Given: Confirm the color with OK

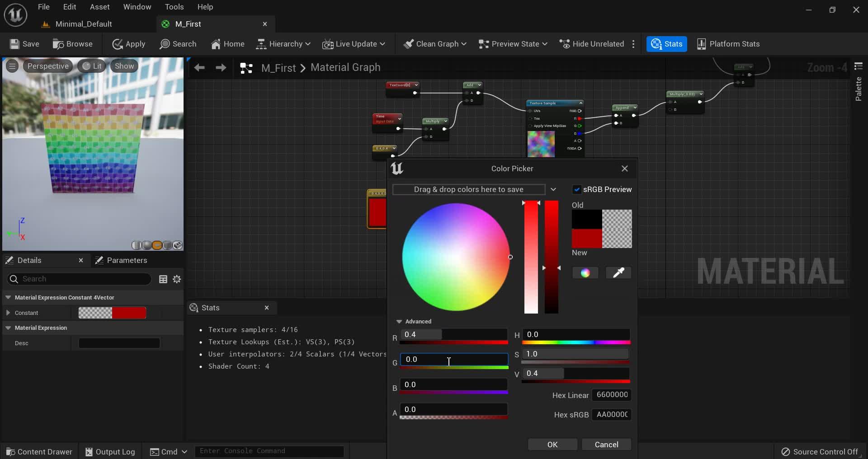Looking at the screenshot, I should [x=552, y=444].
